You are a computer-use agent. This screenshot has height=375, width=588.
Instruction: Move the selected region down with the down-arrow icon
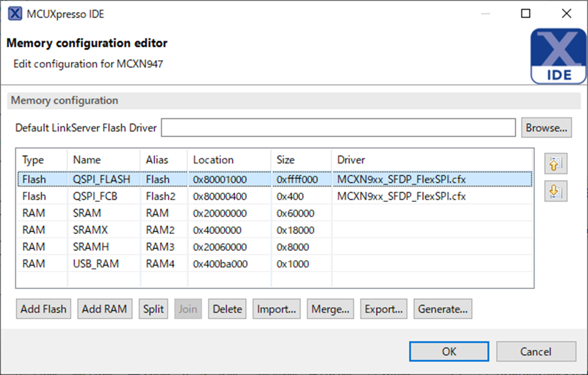[x=555, y=191]
